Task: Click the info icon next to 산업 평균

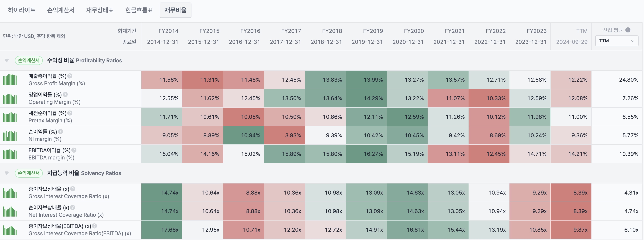Action: coord(628,30)
